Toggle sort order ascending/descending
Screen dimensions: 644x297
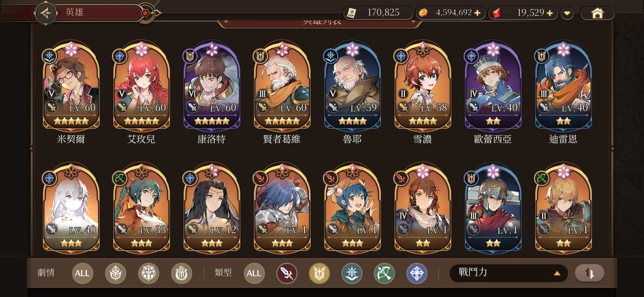(589, 273)
